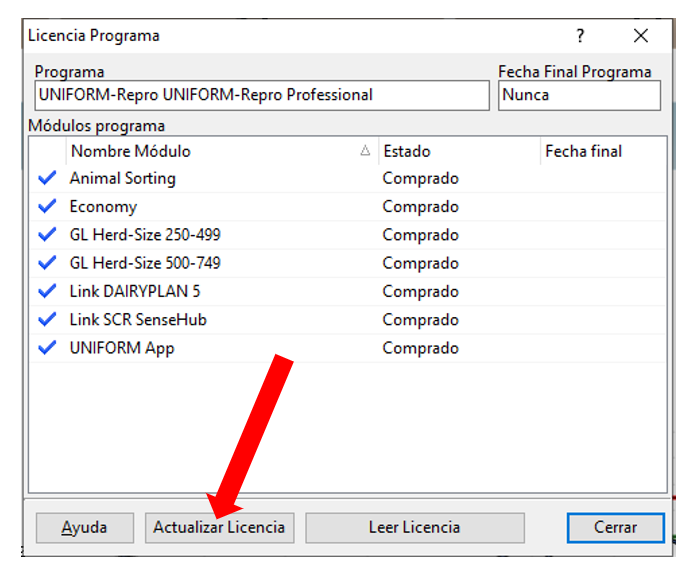
Task: Toggle checkmark for GL Herd-Size 500-749
Action: 47,263
